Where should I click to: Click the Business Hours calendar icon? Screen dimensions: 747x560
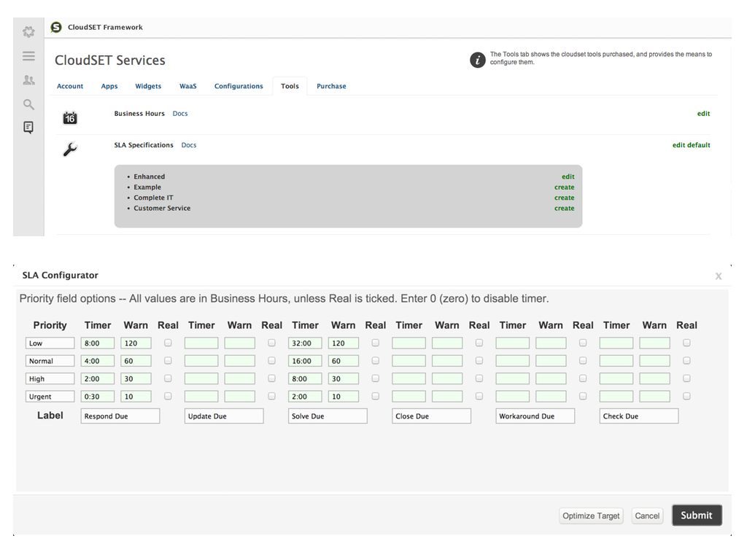coord(70,118)
